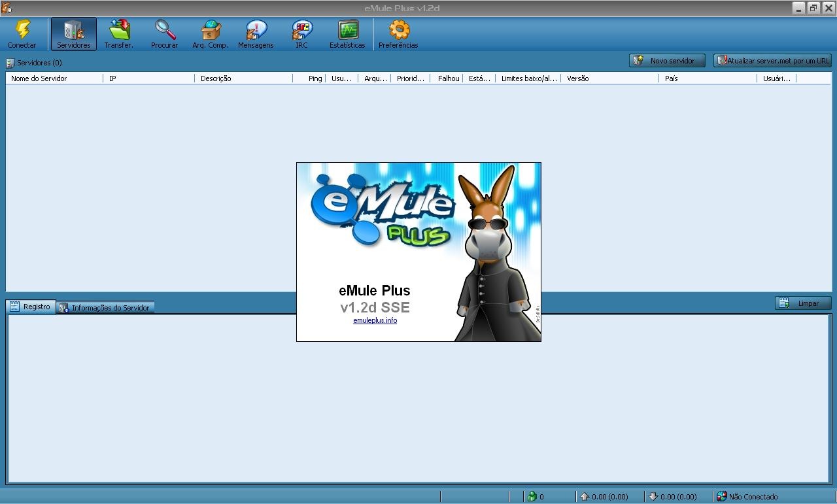Sort by IP column header
The image size is (837, 504).
(x=149, y=78)
